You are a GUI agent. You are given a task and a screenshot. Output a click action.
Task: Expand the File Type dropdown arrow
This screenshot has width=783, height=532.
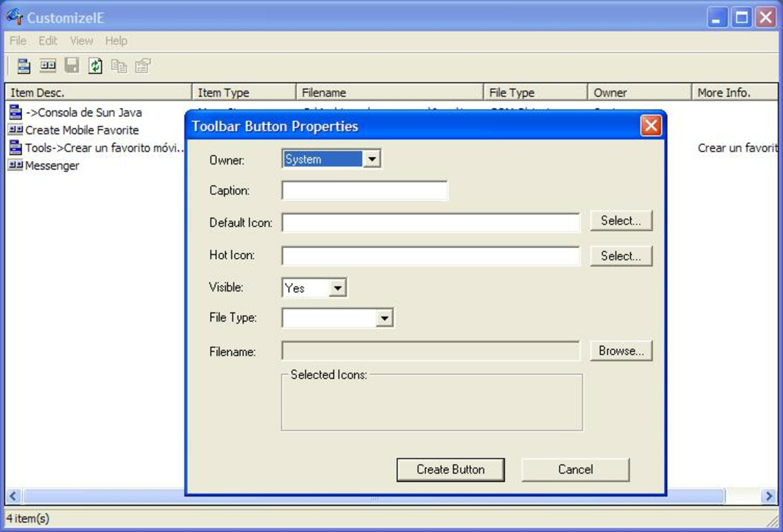pos(385,318)
